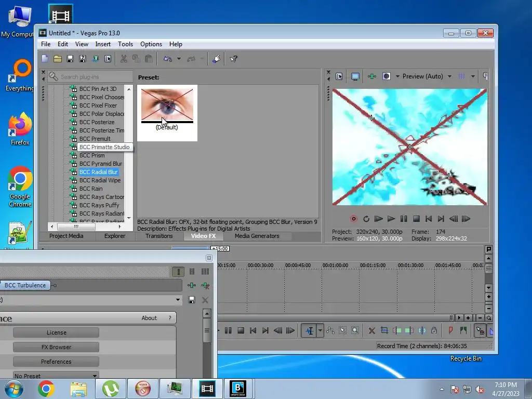This screenshot has width=532, height=399.
Task: Click the Trim End icon in the timeline toolbar
Action: [409, 330]
